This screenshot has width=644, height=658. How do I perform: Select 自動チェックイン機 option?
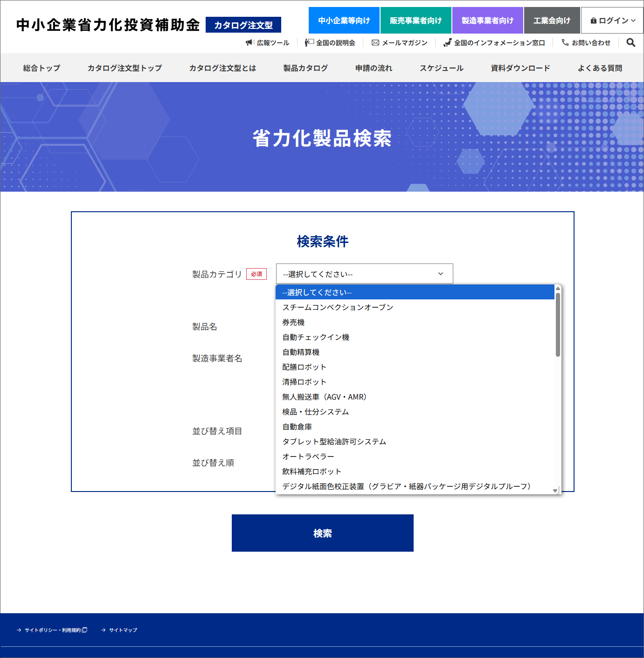pos(415,337)
